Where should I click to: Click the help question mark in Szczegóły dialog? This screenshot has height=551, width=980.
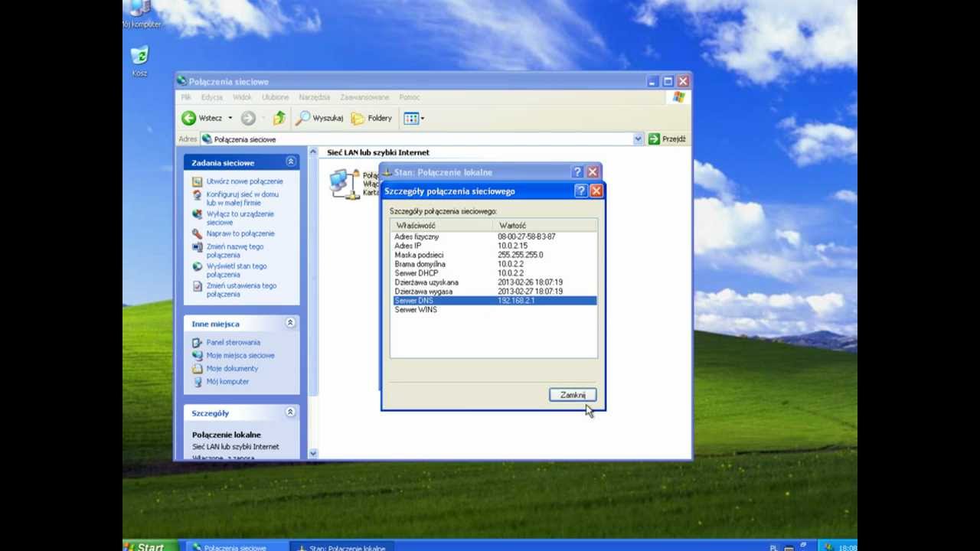(580, 191)
